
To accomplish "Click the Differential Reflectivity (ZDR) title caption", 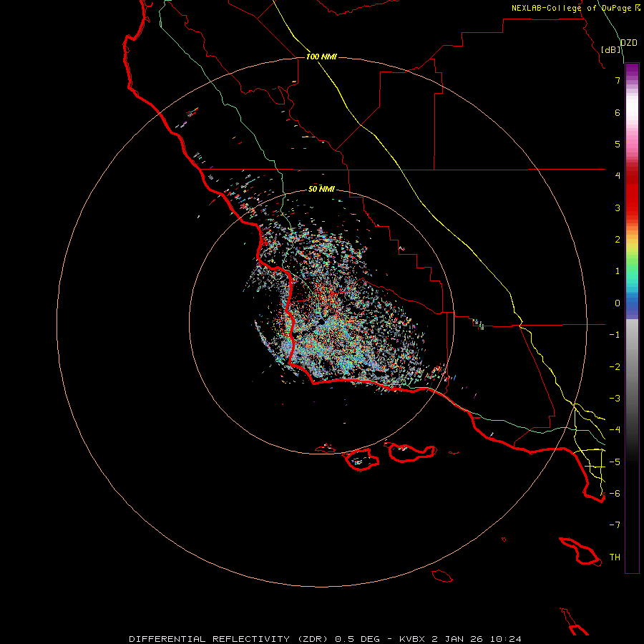I will coord(325,639).
